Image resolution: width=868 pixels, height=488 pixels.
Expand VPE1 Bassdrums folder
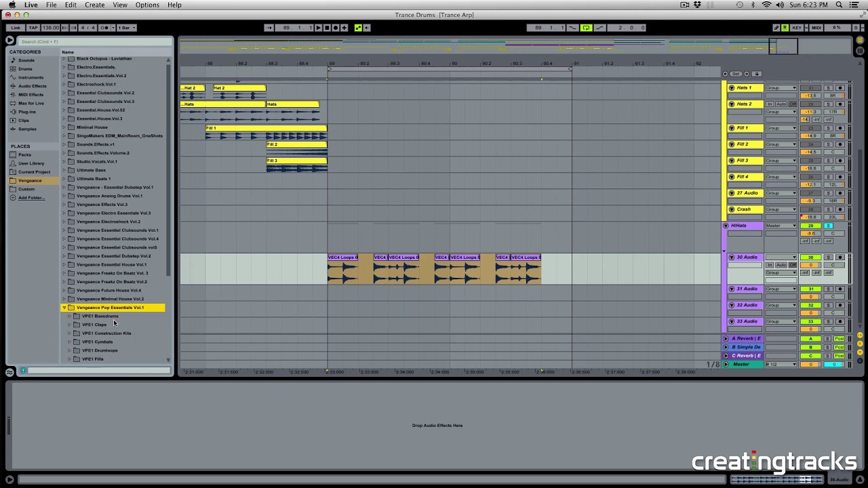click(x=69, y=317)
